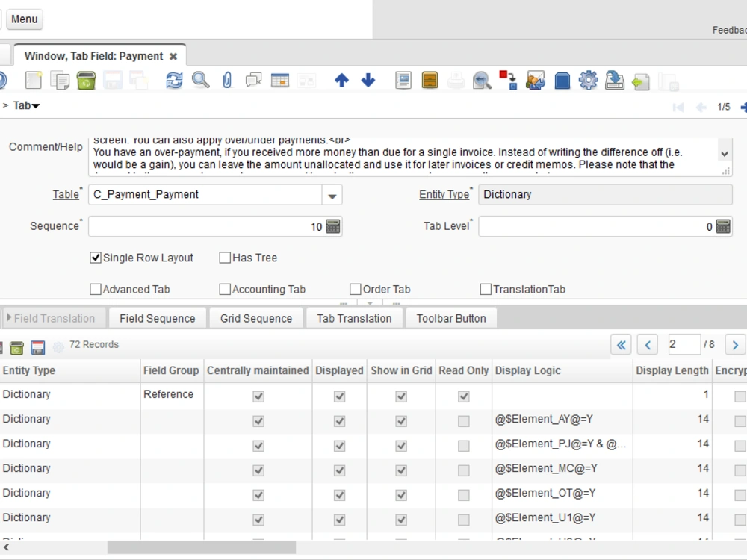This screenshot has height=560, width=747.
Task: Click down arrow in Comment/Help box
Action: coord(724,154)
